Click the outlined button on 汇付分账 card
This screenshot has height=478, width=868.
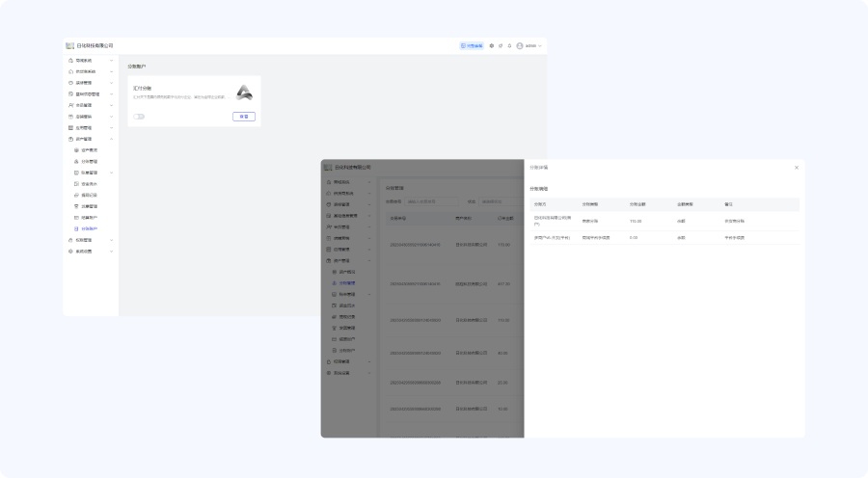point(244,117)
